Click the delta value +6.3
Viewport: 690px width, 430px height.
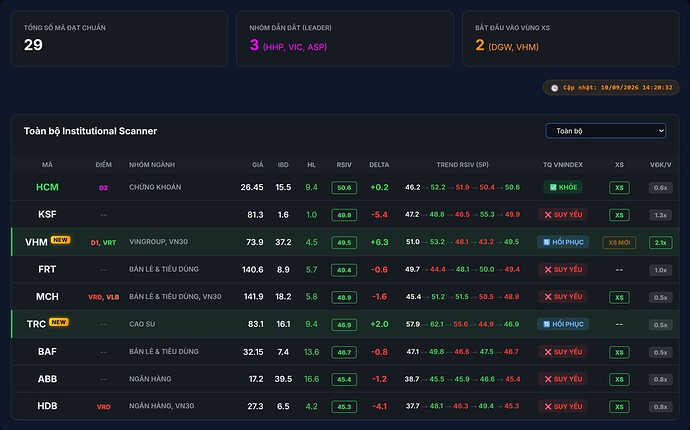pyautogui.click(x=379, y=242)
